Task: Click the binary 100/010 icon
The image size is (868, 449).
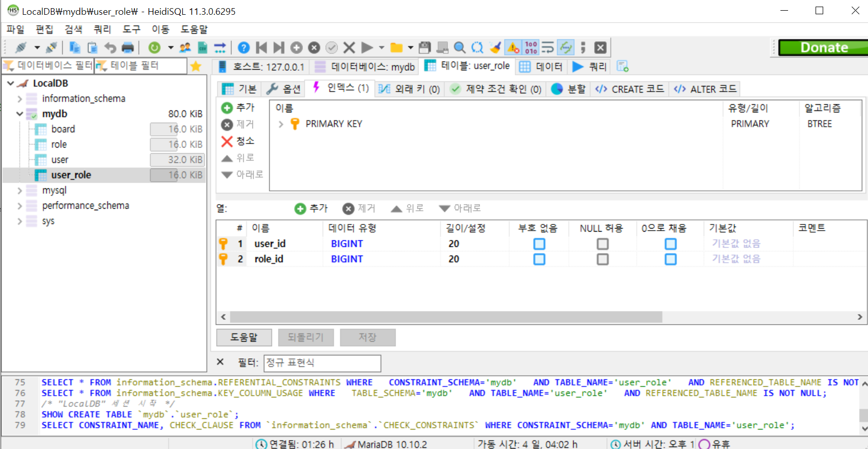Action: 531,47
